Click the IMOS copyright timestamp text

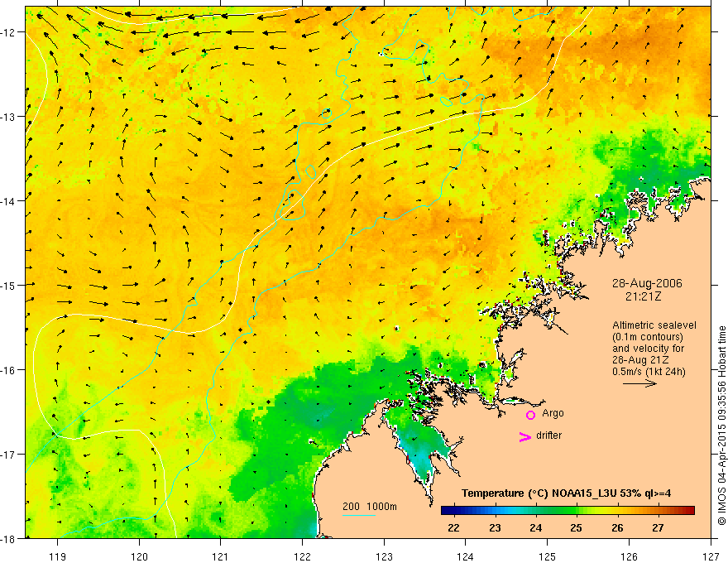click(x=721, y=425)
